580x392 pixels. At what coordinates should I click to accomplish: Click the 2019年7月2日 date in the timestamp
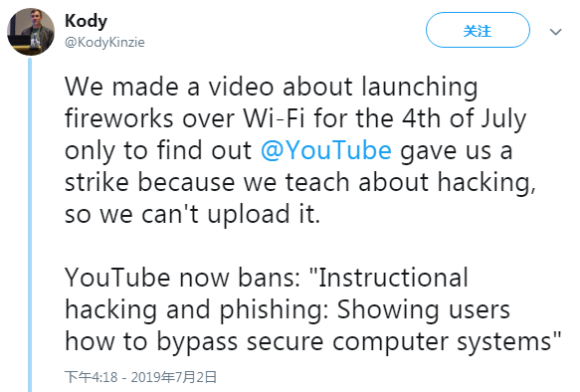click(x=173, y=377)
